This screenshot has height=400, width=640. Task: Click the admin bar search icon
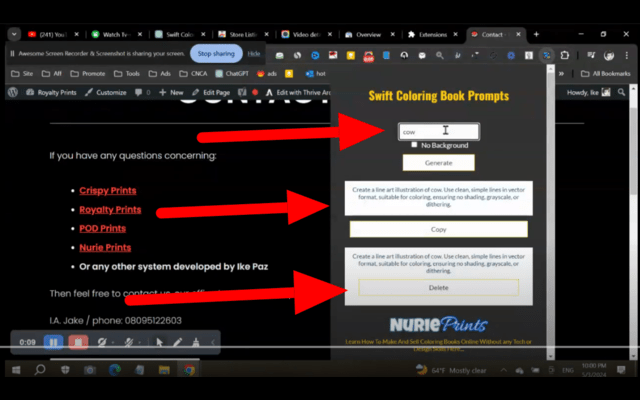pos(621,93)
